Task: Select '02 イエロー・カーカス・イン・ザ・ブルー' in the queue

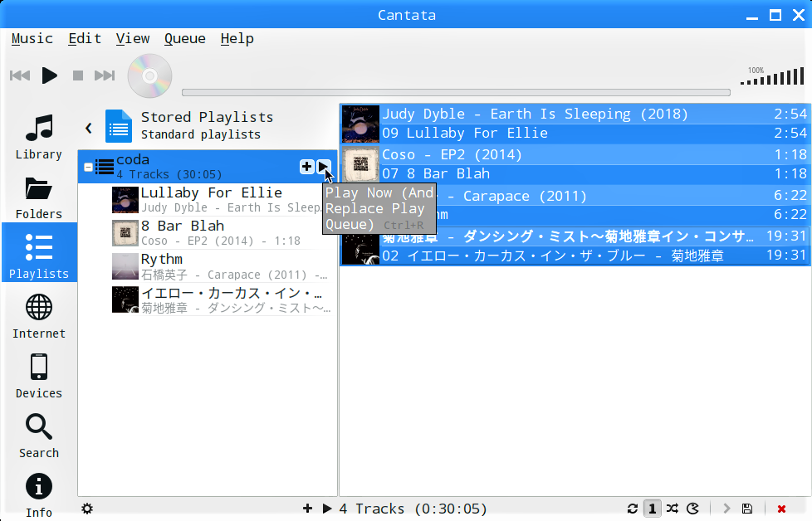Action: tap(575, 256)
